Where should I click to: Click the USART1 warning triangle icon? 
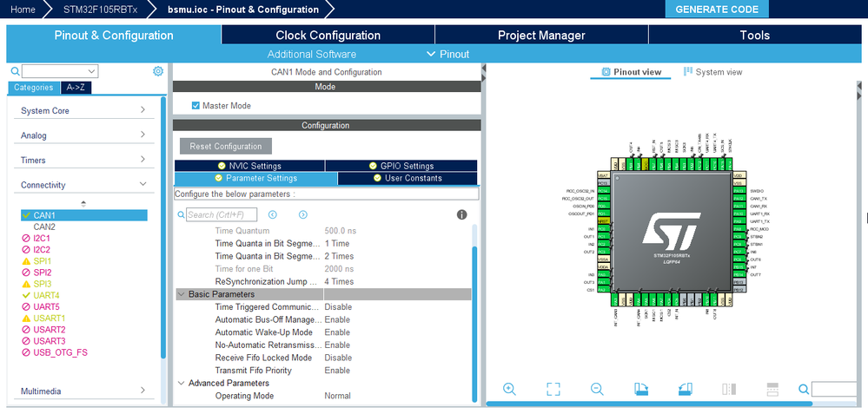click(x=25, y=319)
